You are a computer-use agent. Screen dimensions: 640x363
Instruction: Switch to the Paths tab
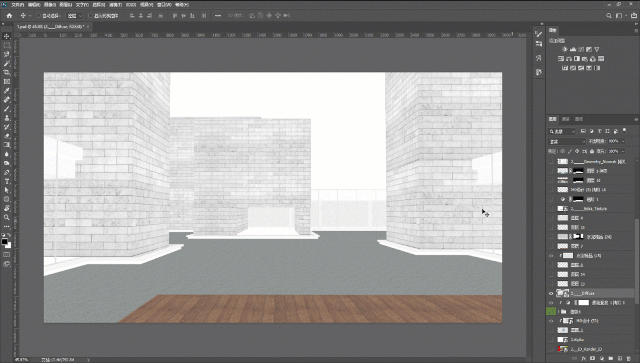pyautogui.click(x=579, y=119)
